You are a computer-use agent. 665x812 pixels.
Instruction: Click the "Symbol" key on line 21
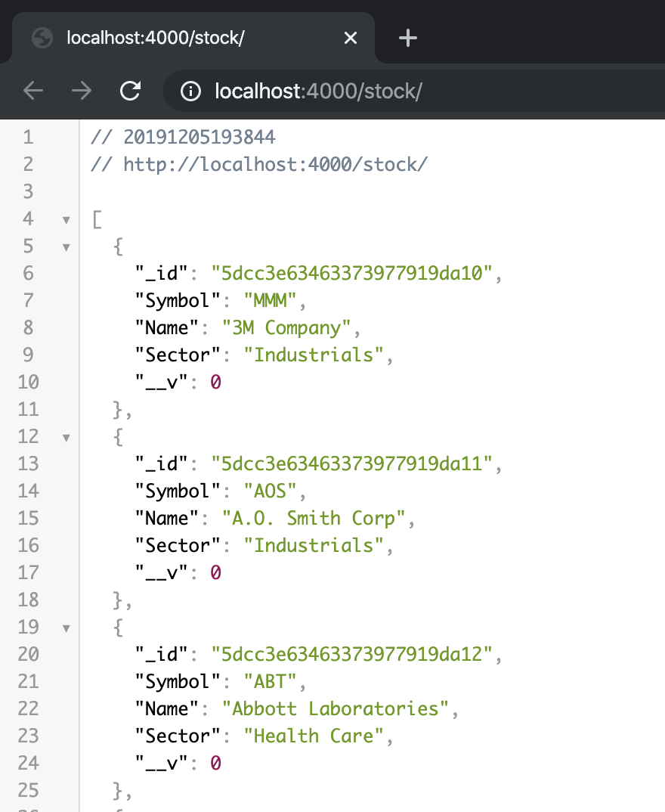[178, 682]
